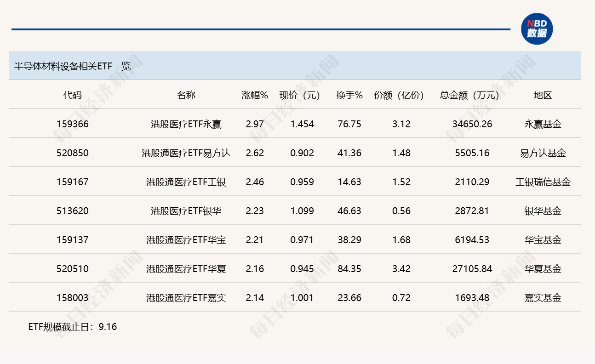This screenshot has width=595, height=364.
Task: Select the 港股通医疗ETF华夏 row name
Action: click(x=186, y=269)
